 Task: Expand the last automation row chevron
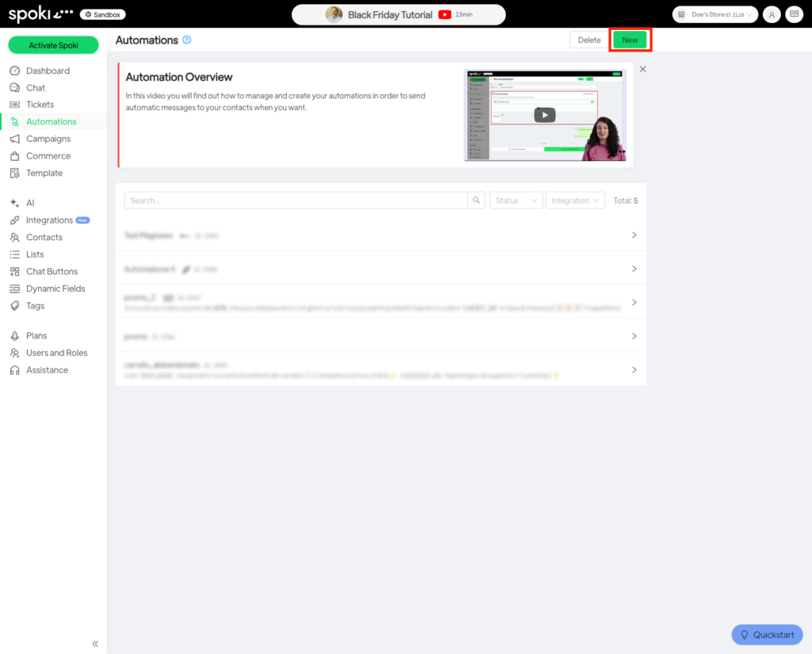click(634, 369)
